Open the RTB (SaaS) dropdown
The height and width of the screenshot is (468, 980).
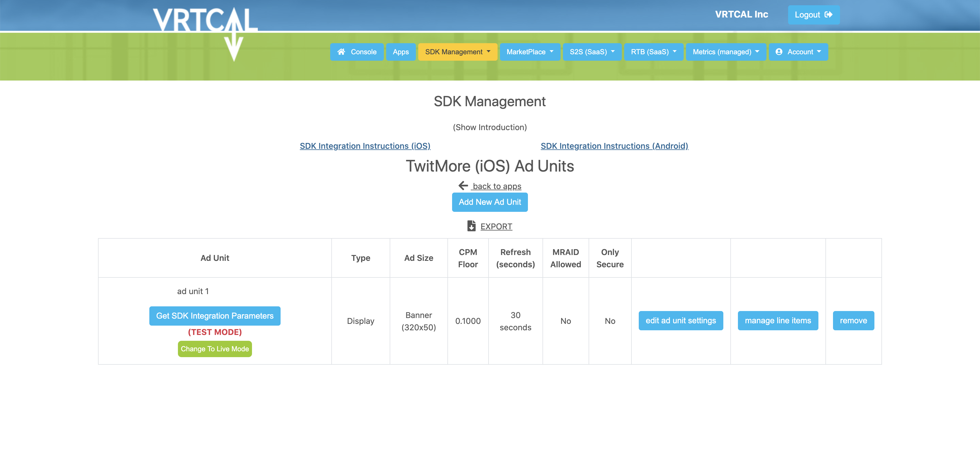tap(654, 52)
